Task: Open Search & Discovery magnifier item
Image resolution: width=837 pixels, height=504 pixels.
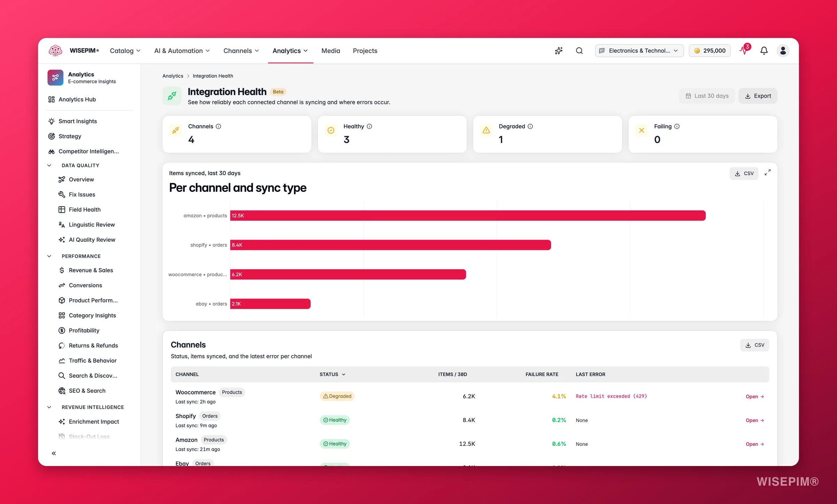Action: point(93,375)
